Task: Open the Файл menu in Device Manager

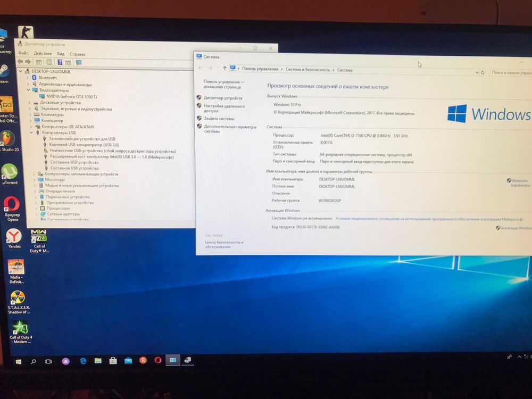Action: coord(23,53)
